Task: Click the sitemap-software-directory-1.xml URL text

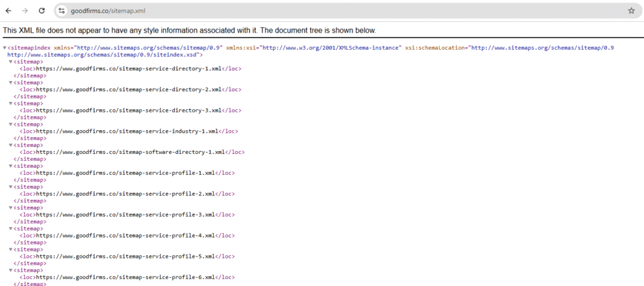Action: click(131, 152)
